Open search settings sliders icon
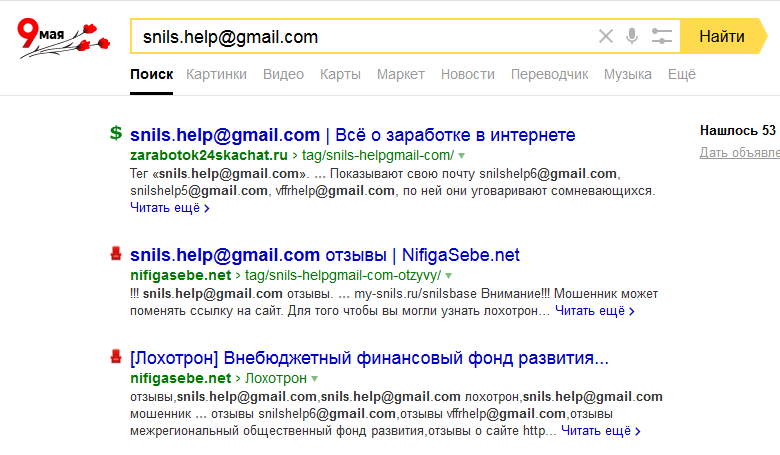The image size is (780, 455). point(661,37)
